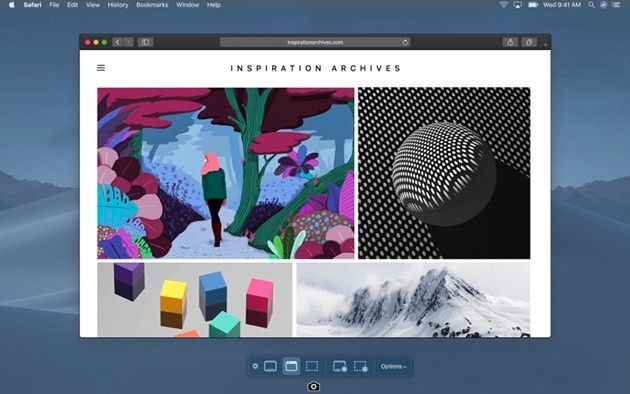Add a new tab with the plus button
630x394 pixels.
click(545, 44)
